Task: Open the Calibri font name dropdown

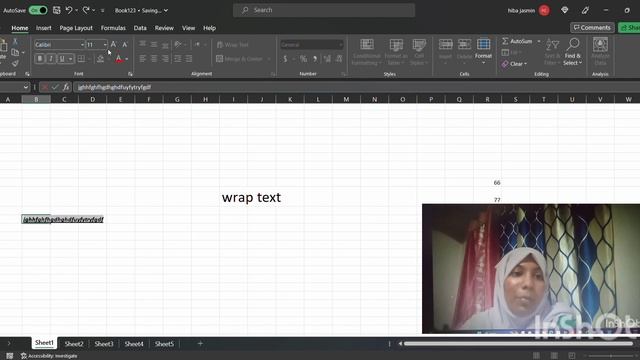Action: point(82,44)
